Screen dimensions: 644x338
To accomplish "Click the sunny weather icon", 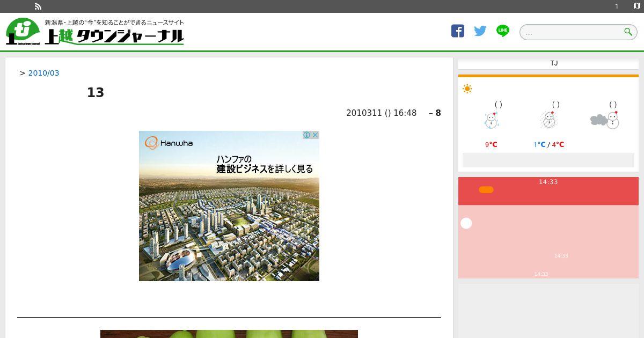I will pos(467,89).
